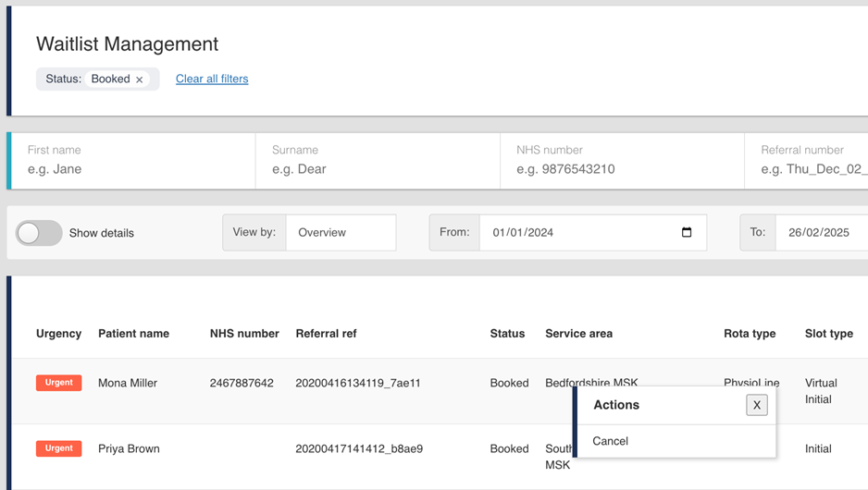The width and height of the screenshot is (868, 490).
Task: Focus the NHS number input
Action: (x=621, y=169)
